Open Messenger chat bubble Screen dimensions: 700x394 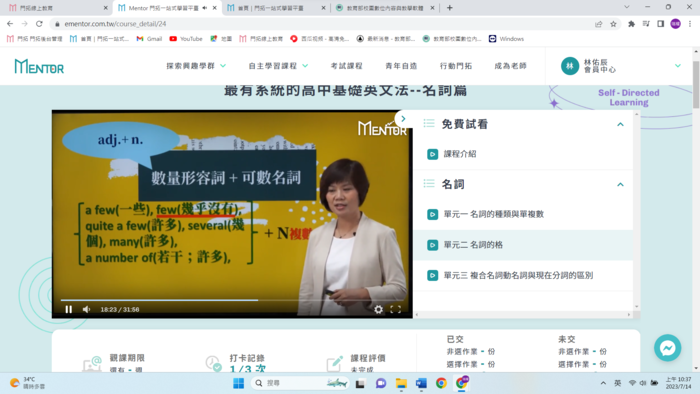pyautogui.click(x=667, y=348)
